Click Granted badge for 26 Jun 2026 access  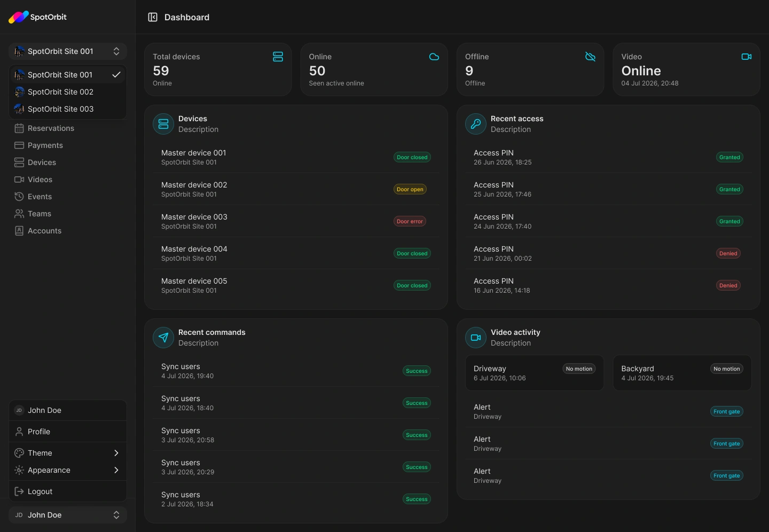729,157
